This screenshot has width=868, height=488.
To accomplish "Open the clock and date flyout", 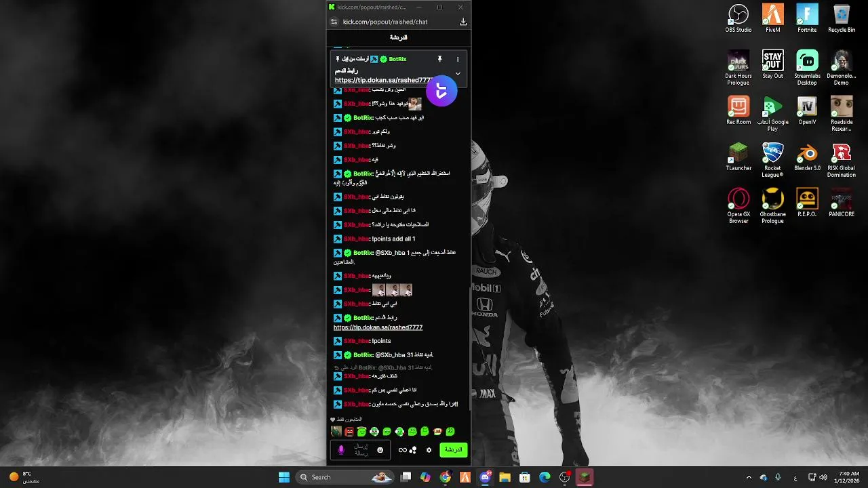I will click(x=848, y=477).
